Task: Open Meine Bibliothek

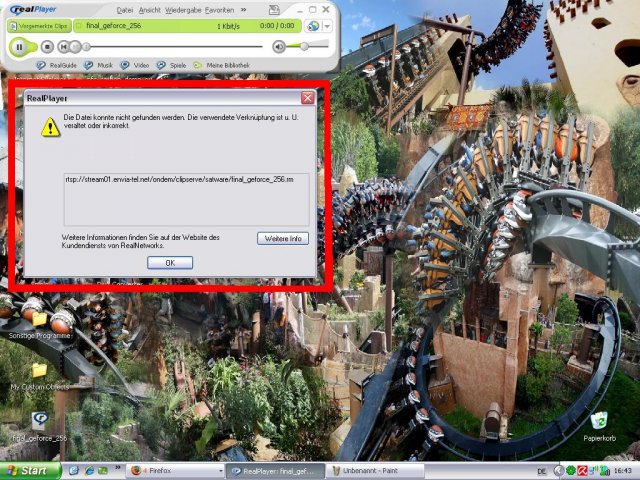Action: 221,65
